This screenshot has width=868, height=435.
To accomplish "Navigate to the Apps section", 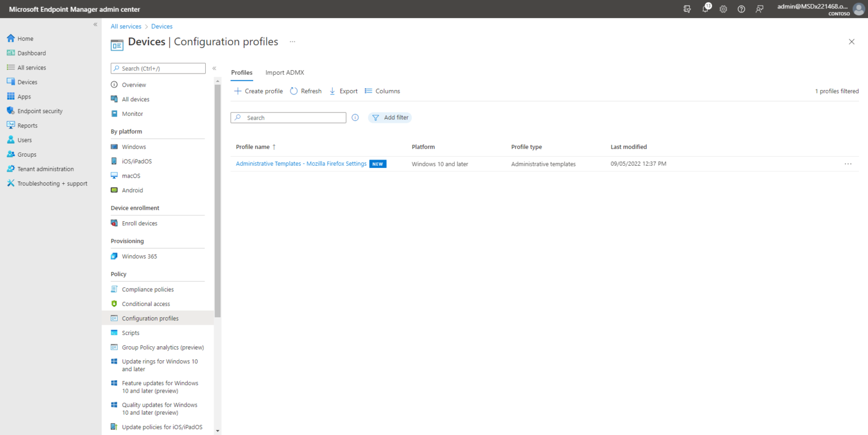I will click(24, 96).
